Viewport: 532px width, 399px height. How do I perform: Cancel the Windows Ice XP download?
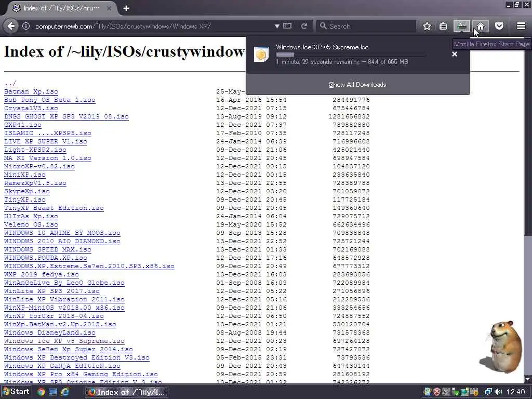(455, 54)
